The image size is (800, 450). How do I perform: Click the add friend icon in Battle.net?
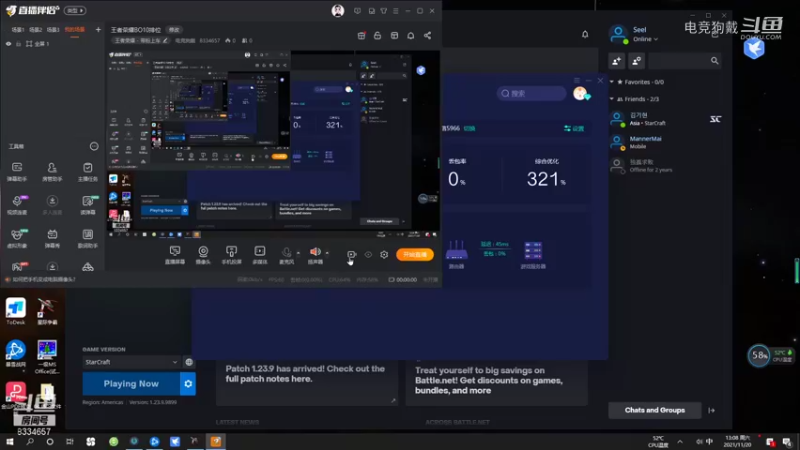(x=617, y=61)
